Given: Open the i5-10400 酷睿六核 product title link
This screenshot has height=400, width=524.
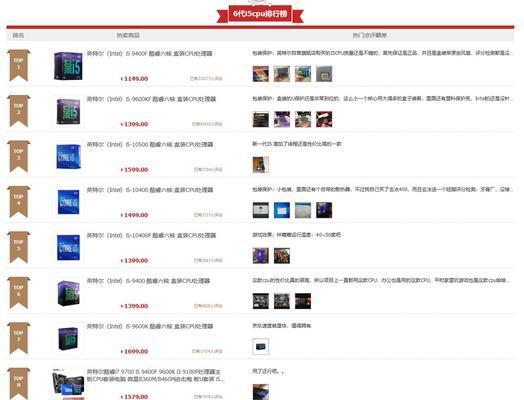Looking at the screenshot, I should coord(150,190).
